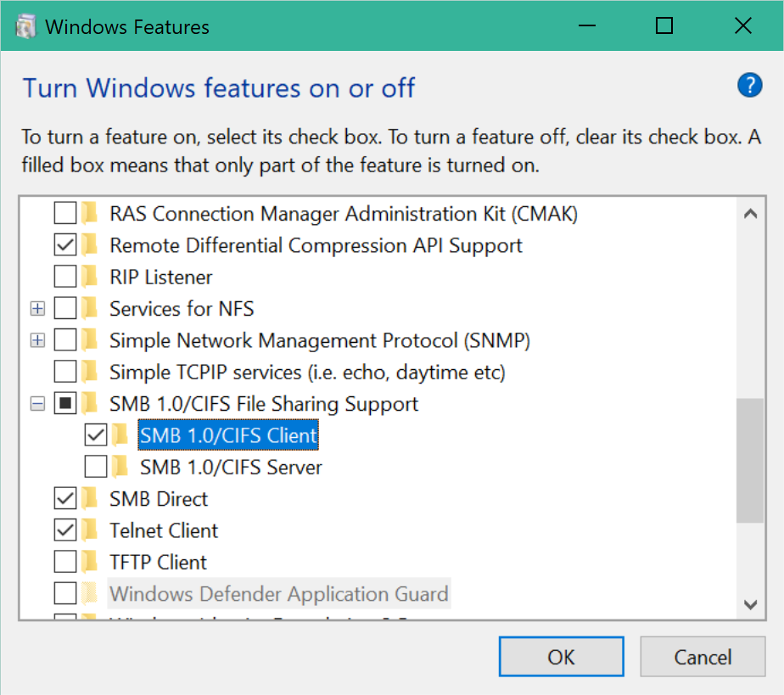The height and width of the screenshot is (695, 784).
Task: Check the Services for NFS checkbox
Action: (x=65, y=309)
